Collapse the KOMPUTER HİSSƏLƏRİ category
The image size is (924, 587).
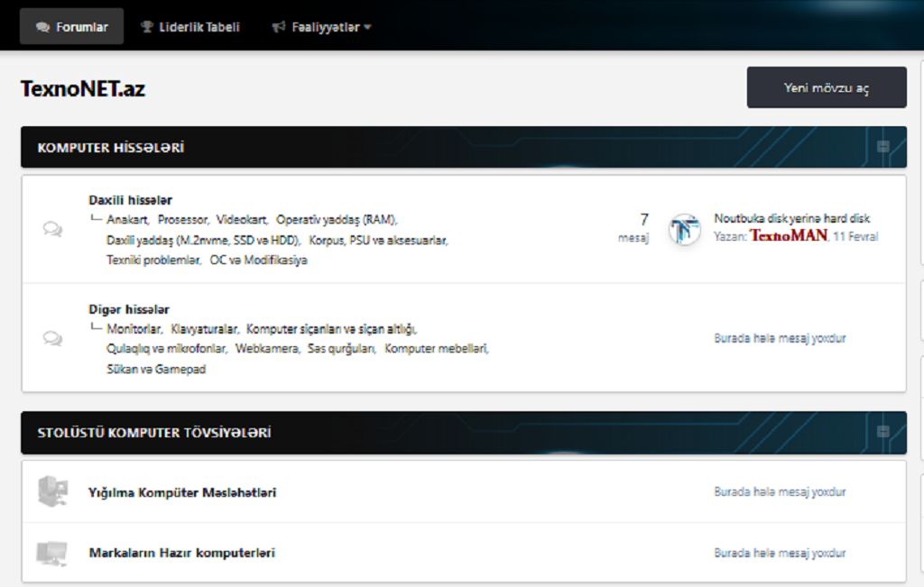(882, 147)
